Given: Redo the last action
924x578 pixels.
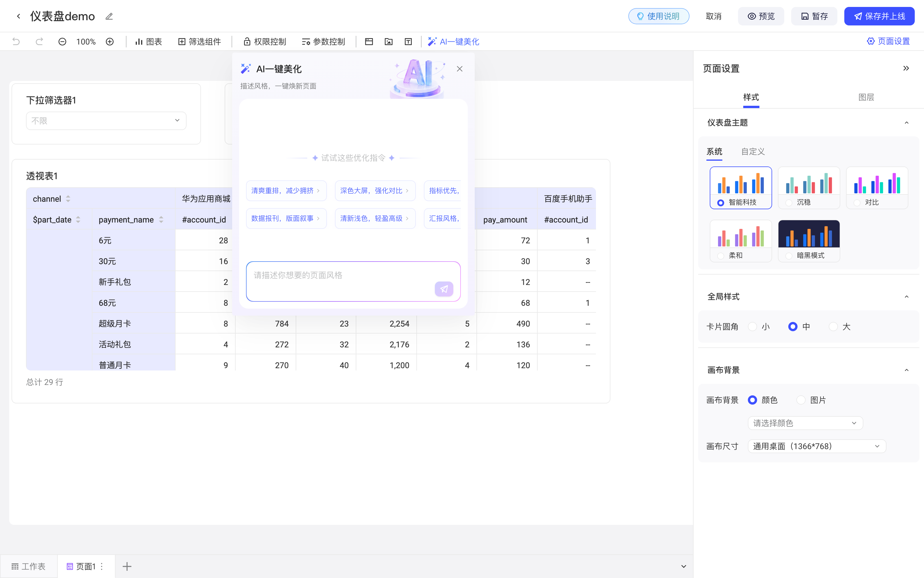Looking at the screenshot, I should pos(39,41).
